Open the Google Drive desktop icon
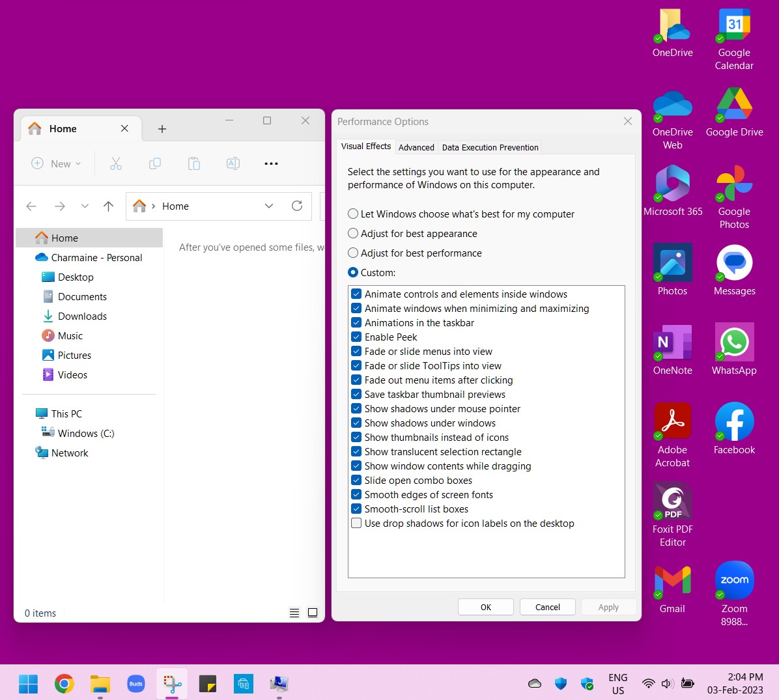 pyautogui.click(x=734, y=112)
